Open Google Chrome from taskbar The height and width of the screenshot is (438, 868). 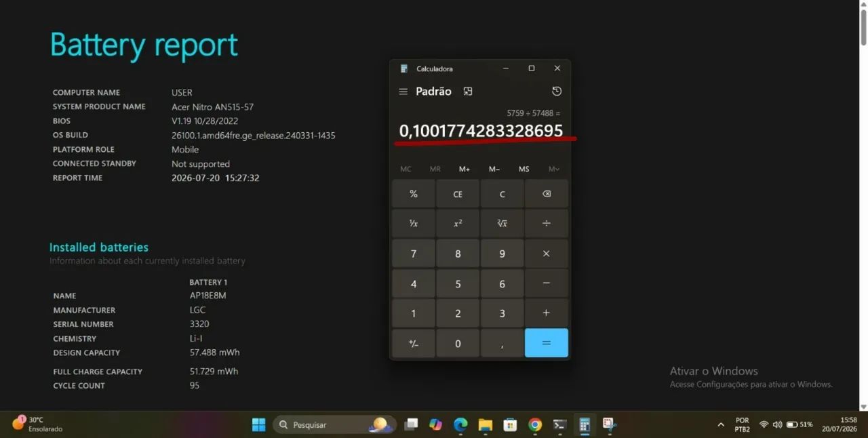click(x=535, y=424)
